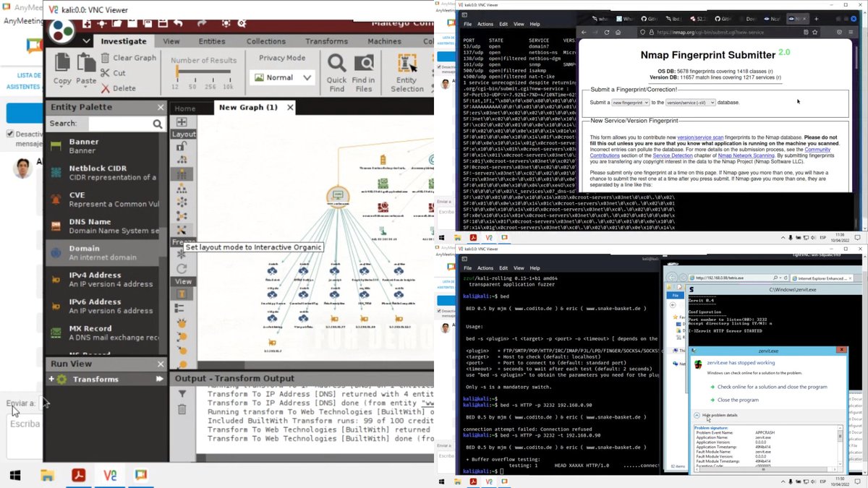Click the trash icon in Transform Output
868x488 pixels.
(x=182, y=409)
